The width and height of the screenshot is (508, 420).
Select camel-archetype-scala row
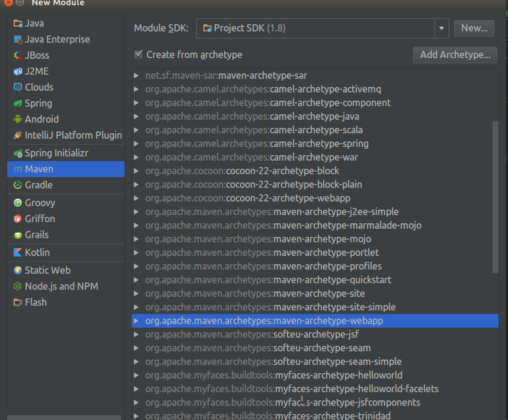[315, 130]
